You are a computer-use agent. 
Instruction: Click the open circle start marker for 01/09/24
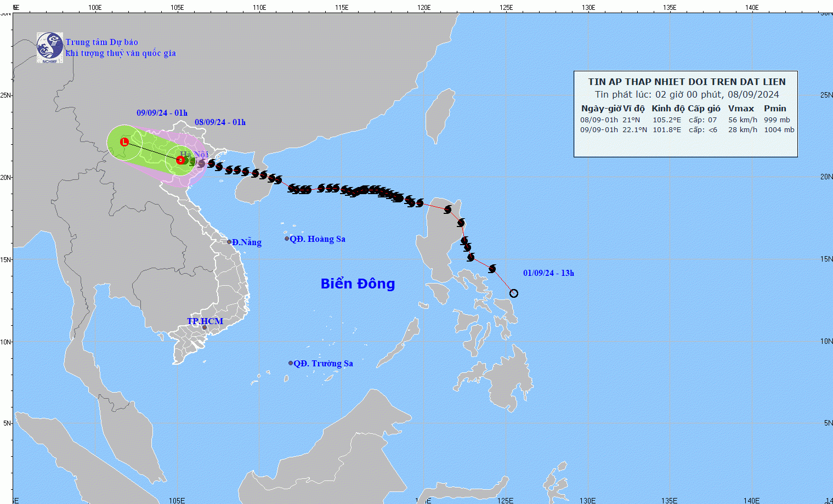514,293
